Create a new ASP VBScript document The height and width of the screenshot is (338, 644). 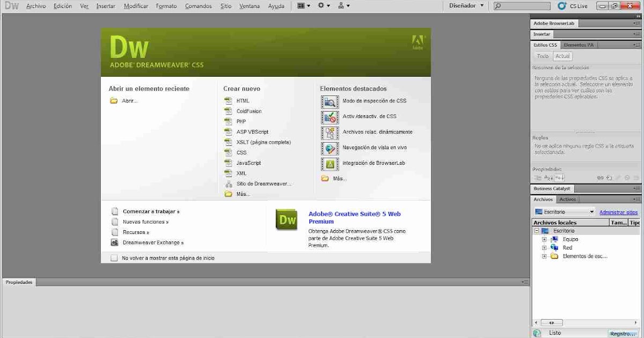pos(252,132)
